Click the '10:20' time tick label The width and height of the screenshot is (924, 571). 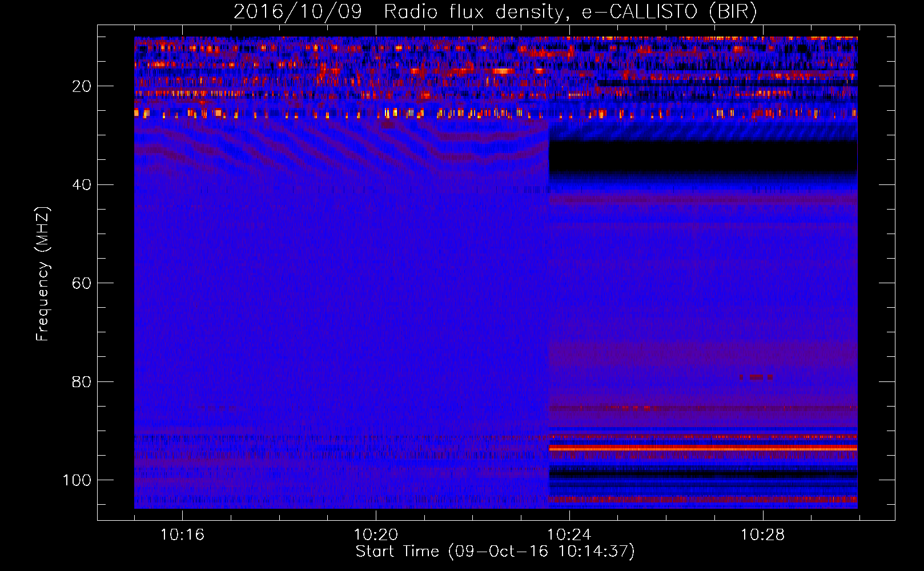[376, 535]
